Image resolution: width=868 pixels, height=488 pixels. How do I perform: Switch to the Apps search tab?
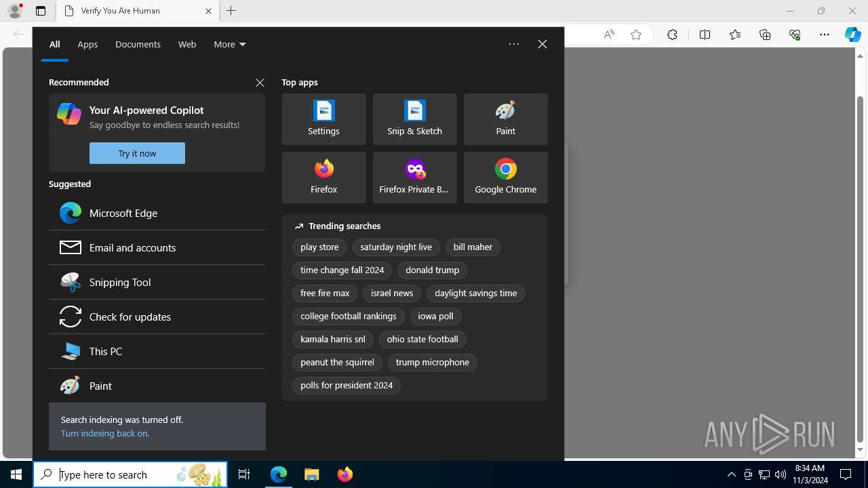[x=87, y=44]
